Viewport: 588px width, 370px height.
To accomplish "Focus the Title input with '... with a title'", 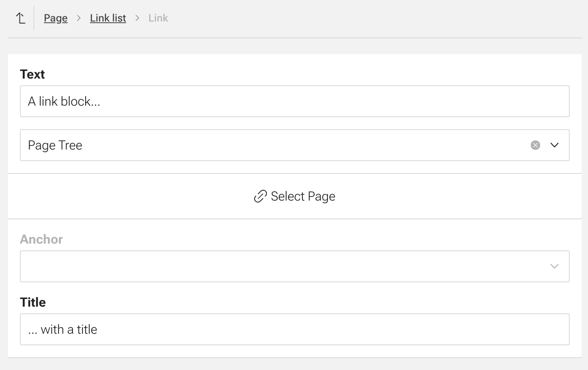I will (x=294, y=329).
